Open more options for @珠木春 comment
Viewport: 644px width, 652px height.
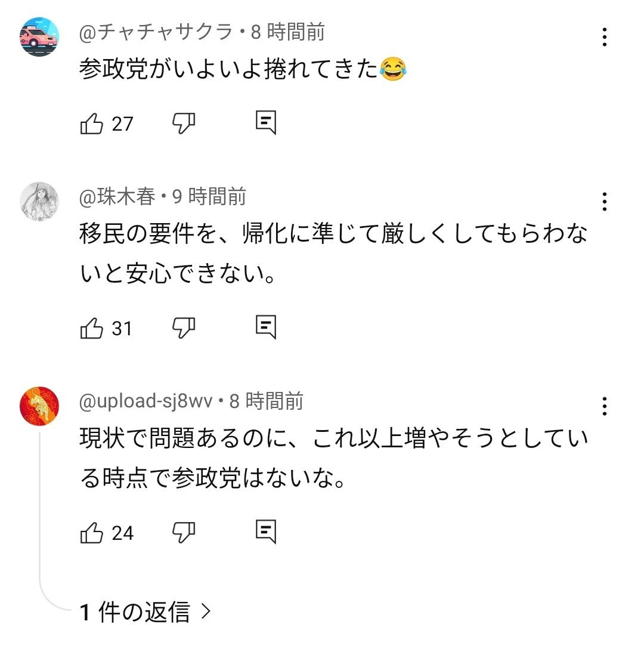pyautogui.click(x=605, y=202)
